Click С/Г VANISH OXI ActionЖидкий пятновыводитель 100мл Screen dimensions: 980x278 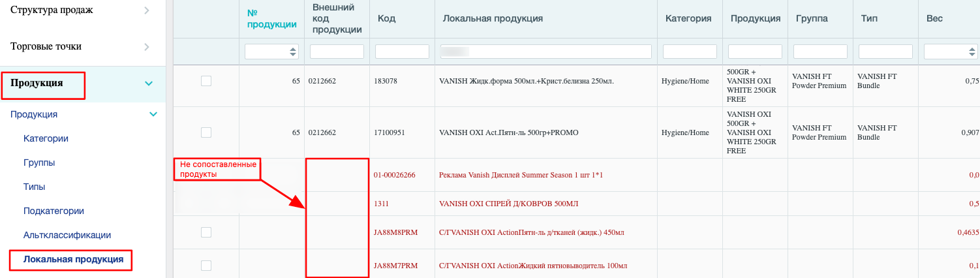533,265
